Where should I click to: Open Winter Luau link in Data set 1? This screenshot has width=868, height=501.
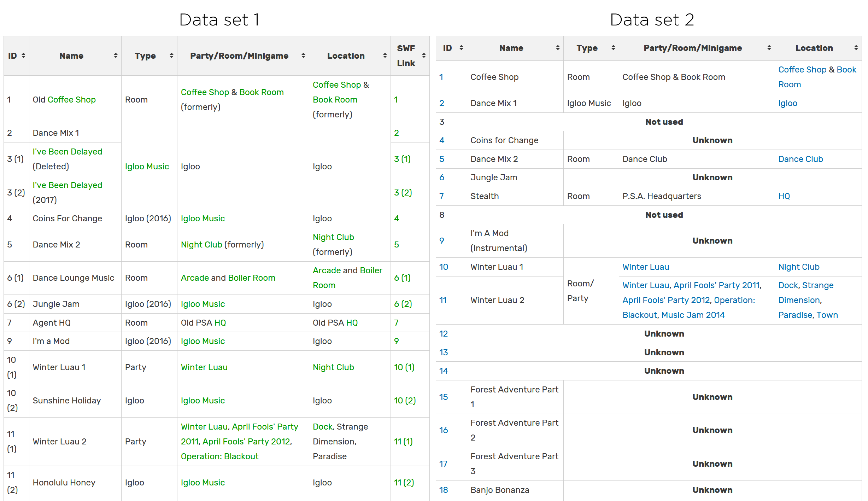pos(204,367)
